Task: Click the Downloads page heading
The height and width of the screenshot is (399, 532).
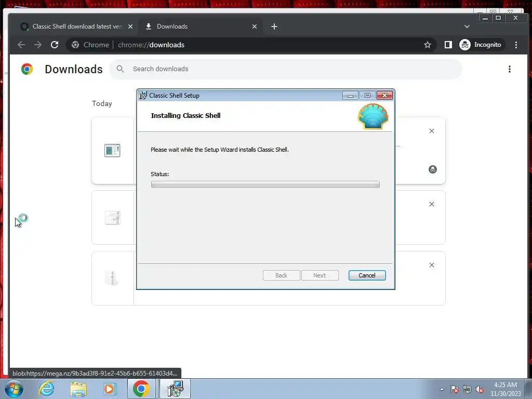Action: (x=74, y=69)
